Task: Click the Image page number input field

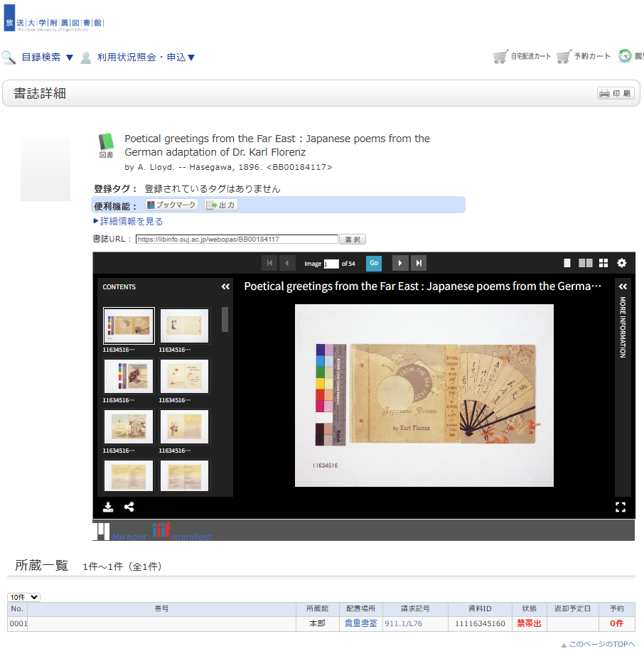Action: click(331, 264)
